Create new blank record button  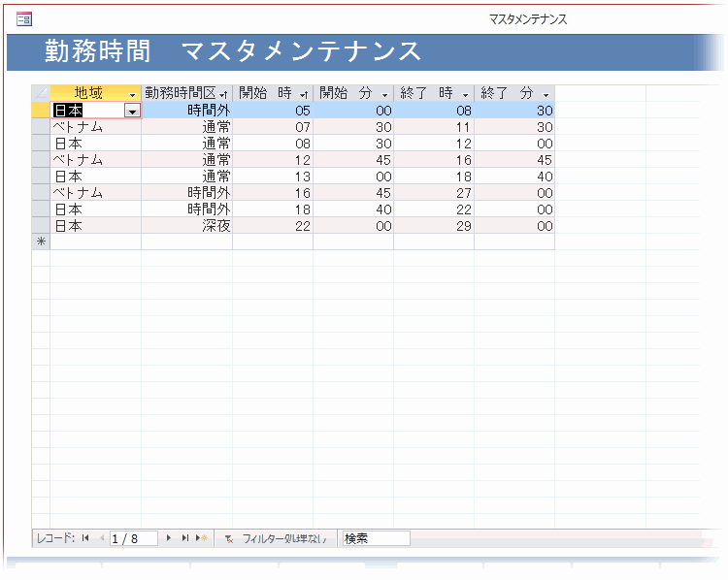coord(202,538)
